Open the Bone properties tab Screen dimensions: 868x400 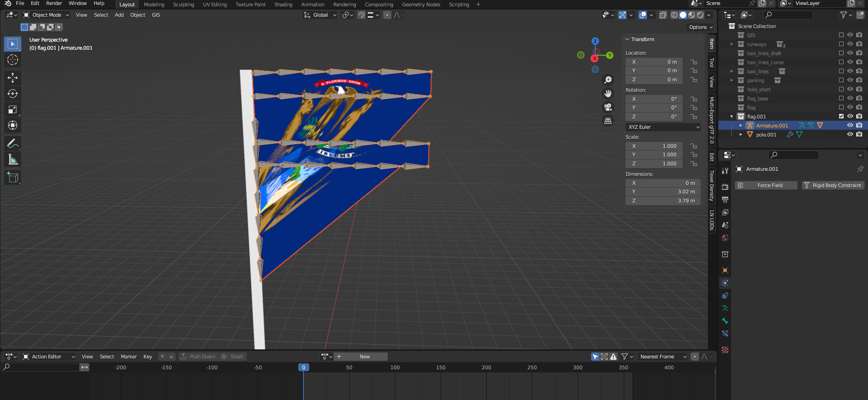tap(725, 321)
